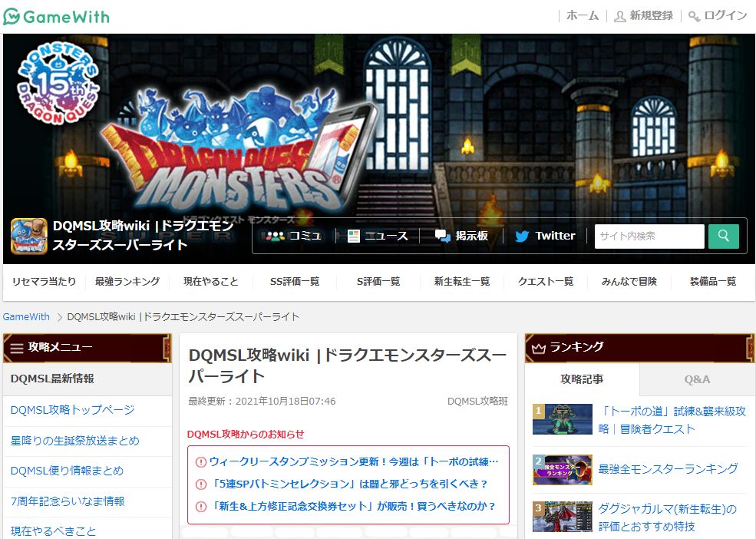Click the 15th Dragon Quest Monsters badge
This screenshot has height=539, width=756.
tap(58, 83)
